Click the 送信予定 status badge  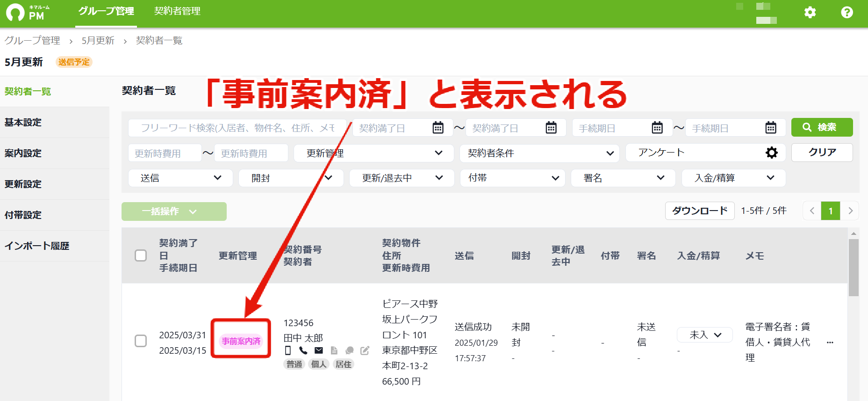(x=74, y=62)
